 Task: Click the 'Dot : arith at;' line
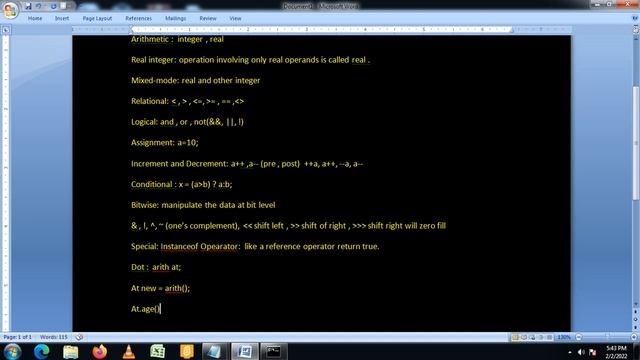(x=156, y=267)
